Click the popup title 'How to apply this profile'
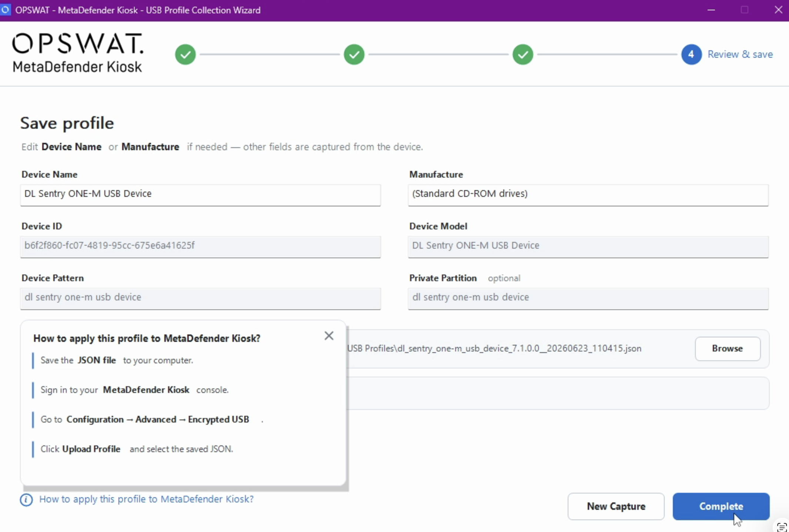Image resolution: width=789 pixels, height=532 pixels. (147, 339)
